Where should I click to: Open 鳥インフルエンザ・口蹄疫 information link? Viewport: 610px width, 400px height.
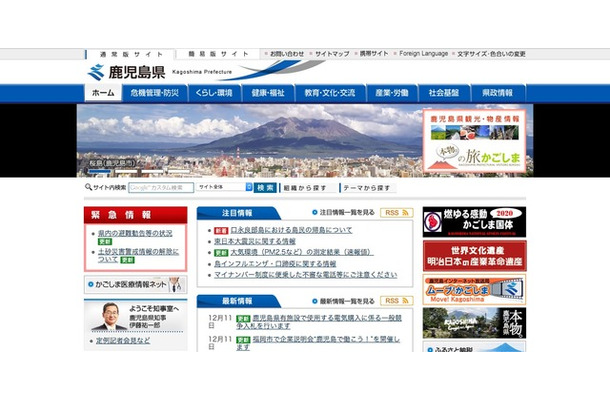pyautogui.click(x=275, y=264)
